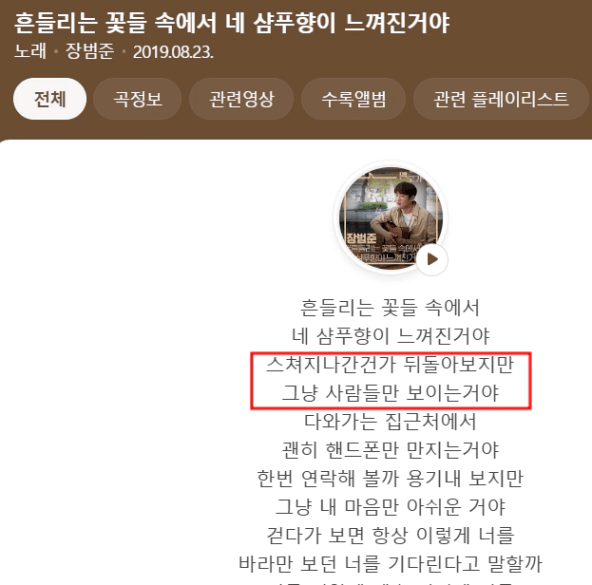Open the 장범준 album cover thumbnail
592x585 pixels.
point(391,218)
